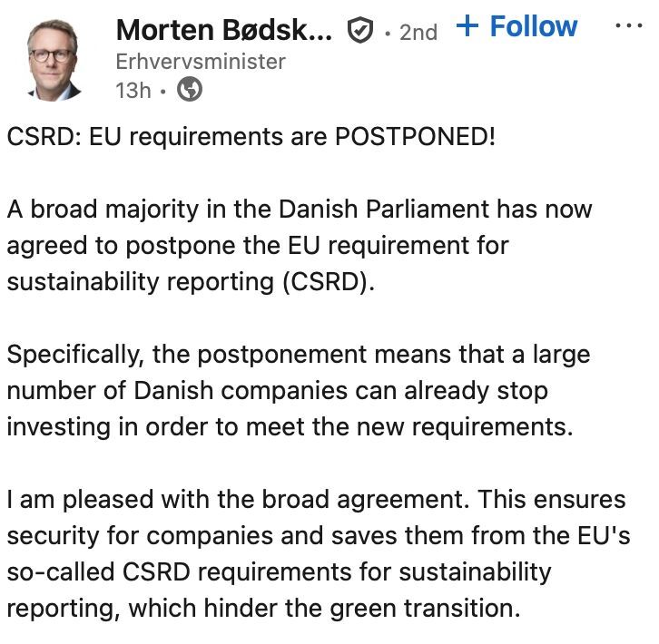Click the 'Specifically, the postponement' paragraph
Screen dimensions: 659x644
pos(299,391)
